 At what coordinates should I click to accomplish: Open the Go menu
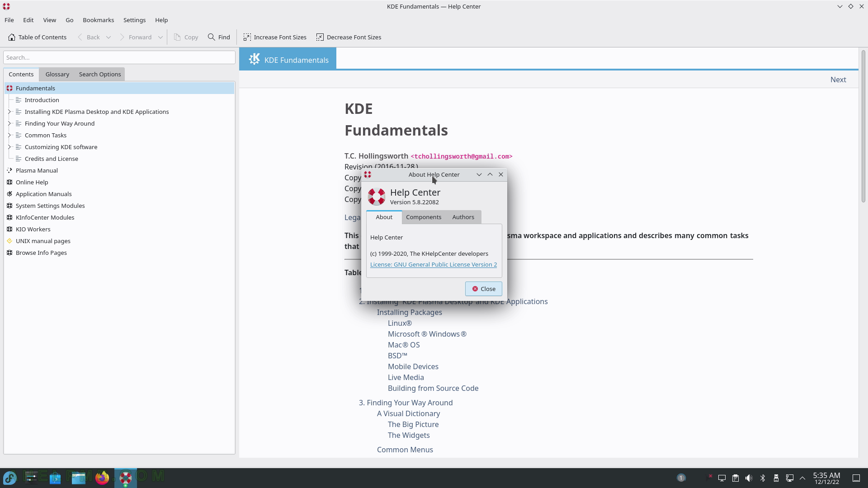(x=69, y=20)
